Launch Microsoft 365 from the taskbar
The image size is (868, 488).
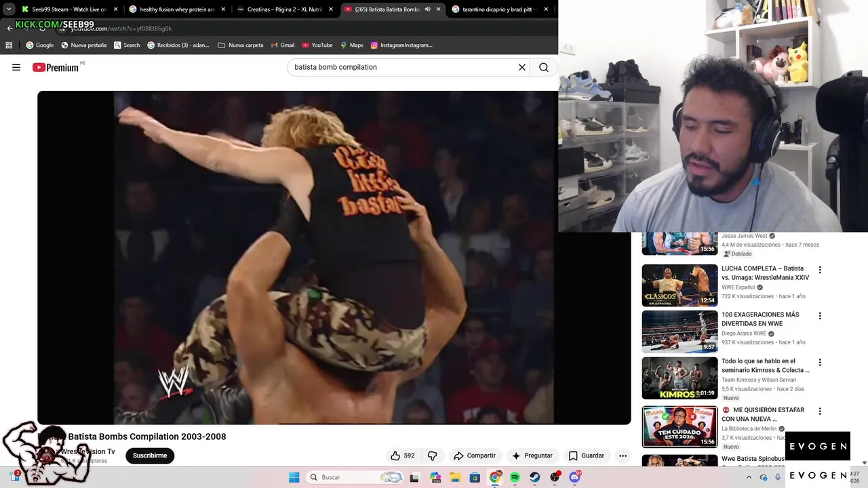click(x=435, y=477)
